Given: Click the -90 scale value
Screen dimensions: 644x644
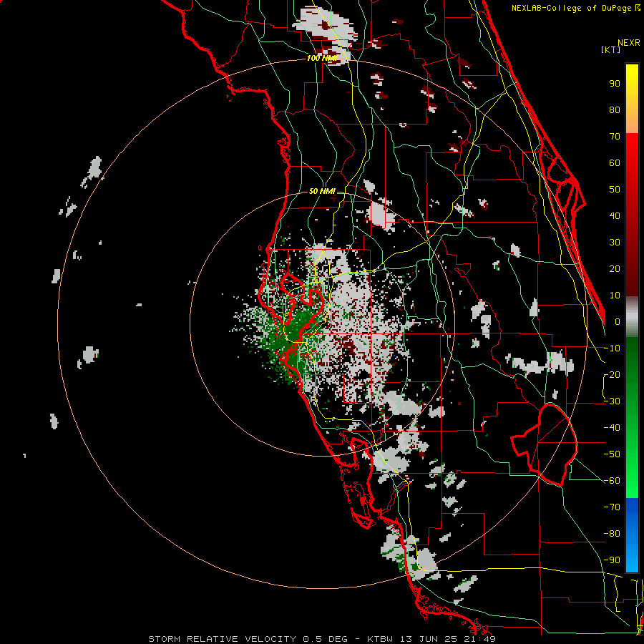Looking at the screenshot, I should click(x=612, y=560).
